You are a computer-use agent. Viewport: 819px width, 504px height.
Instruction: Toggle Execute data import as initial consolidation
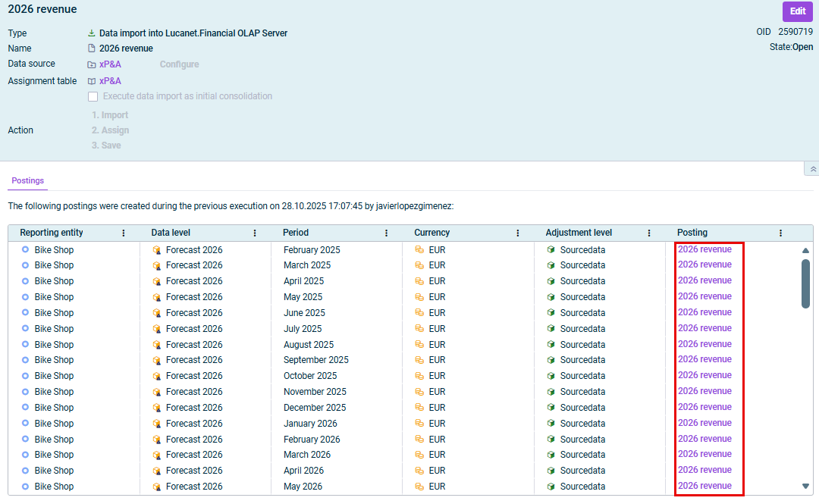tap(93, 96)
